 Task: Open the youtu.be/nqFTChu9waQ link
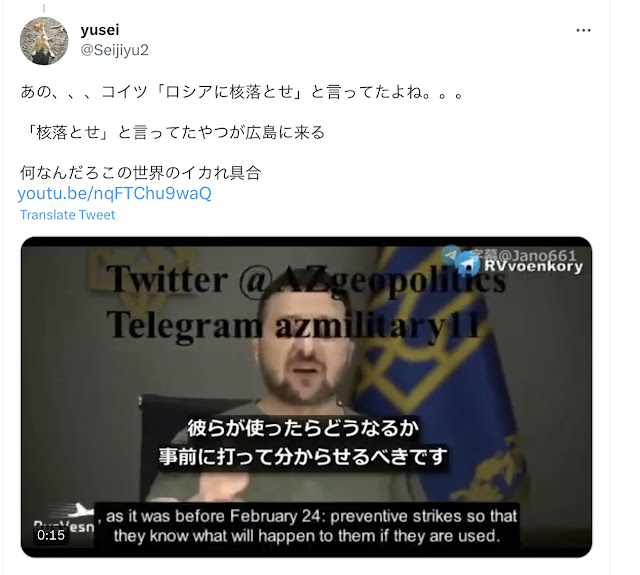tap(114, 193)
